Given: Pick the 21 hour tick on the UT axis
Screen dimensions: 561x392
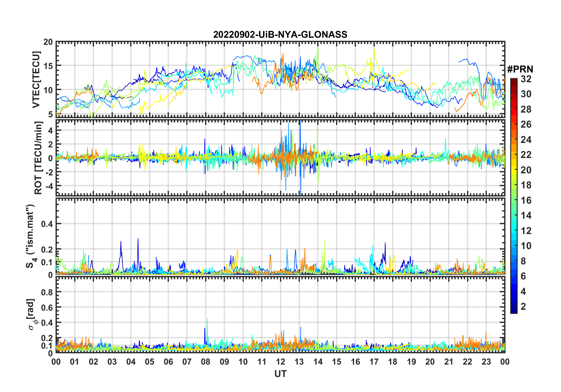Looking at the screenshot, I should click(449, 362).
